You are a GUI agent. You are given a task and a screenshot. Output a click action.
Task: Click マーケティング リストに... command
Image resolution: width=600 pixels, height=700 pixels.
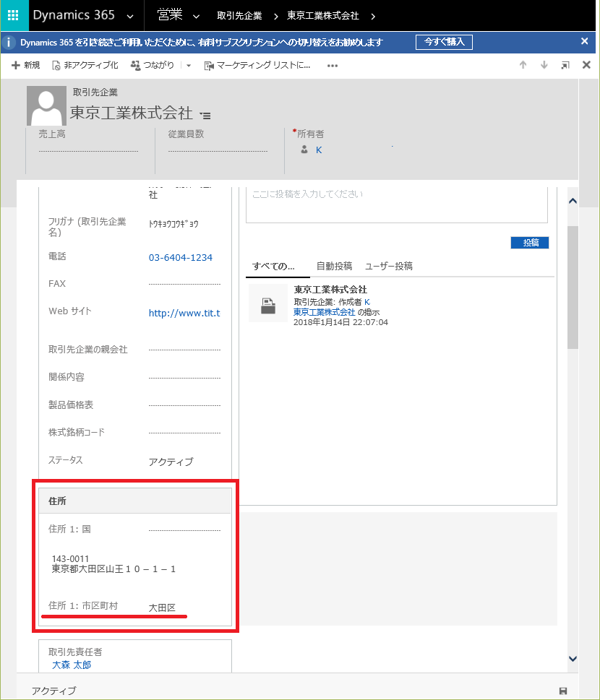257,66
